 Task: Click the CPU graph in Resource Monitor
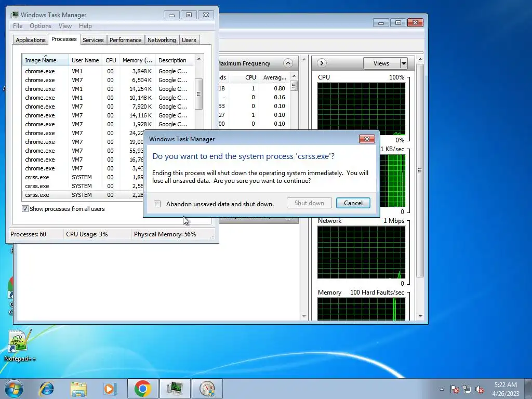[x=361, y=109]
